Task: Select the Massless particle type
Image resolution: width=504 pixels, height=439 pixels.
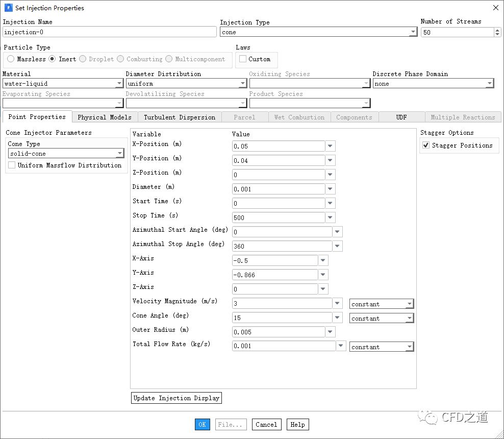Action: (x=11, y=59)
